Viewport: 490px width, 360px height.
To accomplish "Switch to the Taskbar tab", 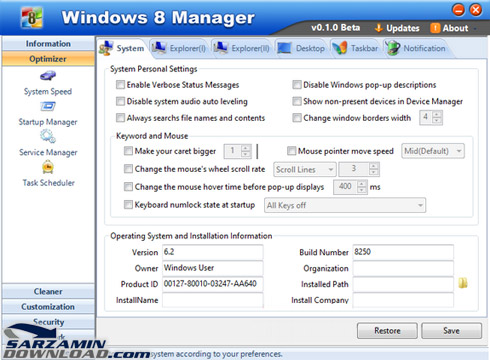I will tap(356, 48).
